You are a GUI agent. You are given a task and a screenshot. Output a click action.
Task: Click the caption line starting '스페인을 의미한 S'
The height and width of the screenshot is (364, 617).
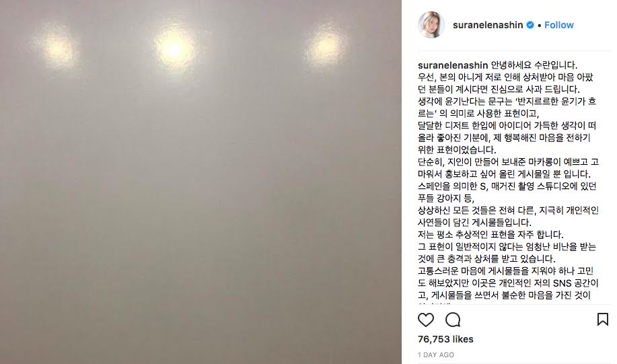click(x=507, y=186)
